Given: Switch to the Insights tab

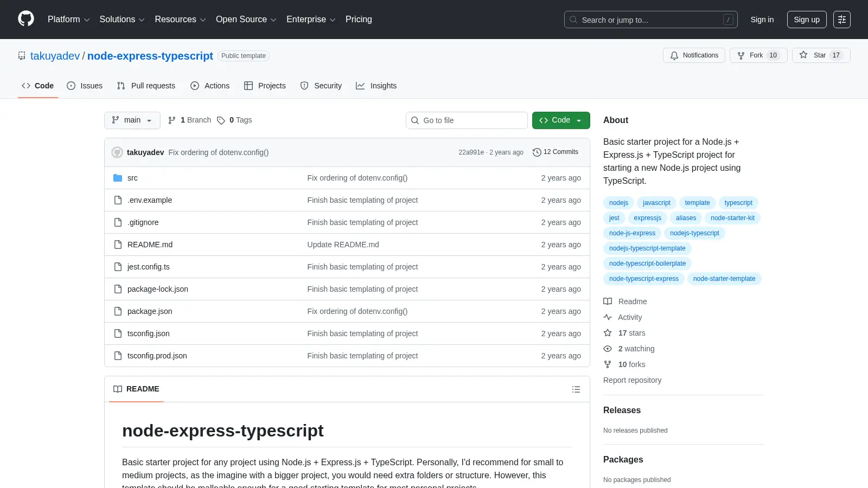Looking at the screenshot, I should tap(376, 86).
